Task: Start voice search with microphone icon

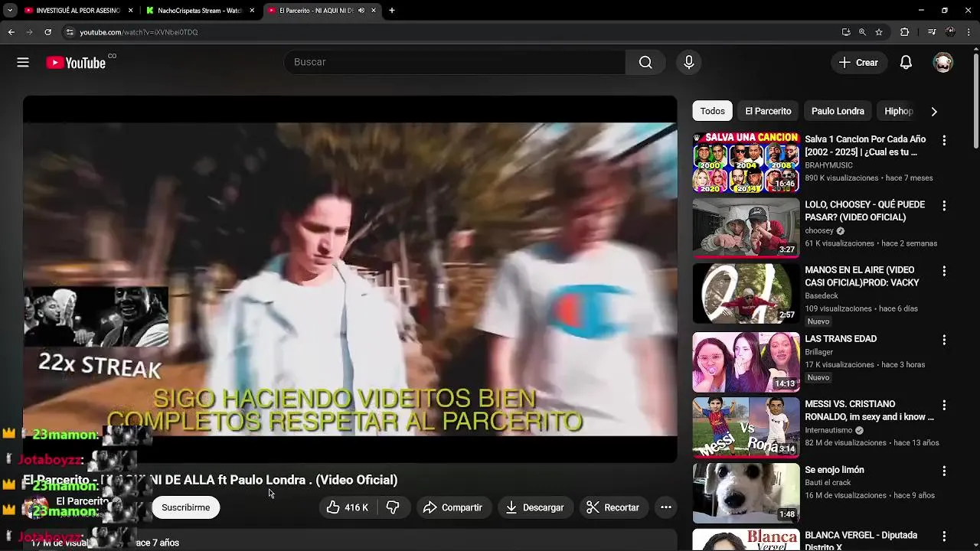Action: click(x=689, y=62)
